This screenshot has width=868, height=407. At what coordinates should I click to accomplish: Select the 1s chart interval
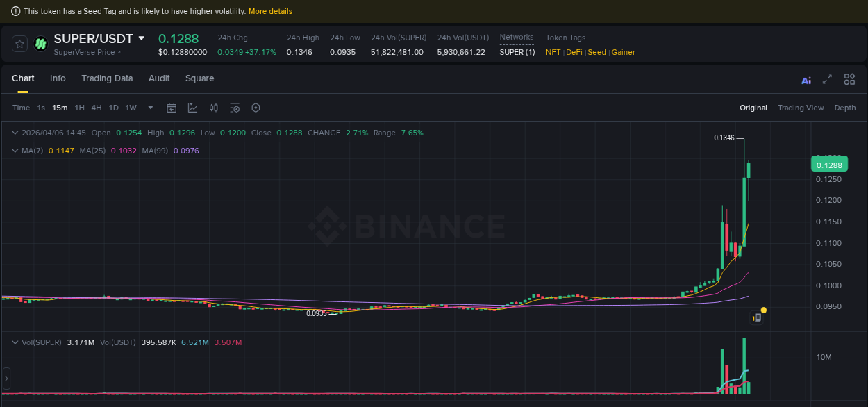(x=41, y=108)
